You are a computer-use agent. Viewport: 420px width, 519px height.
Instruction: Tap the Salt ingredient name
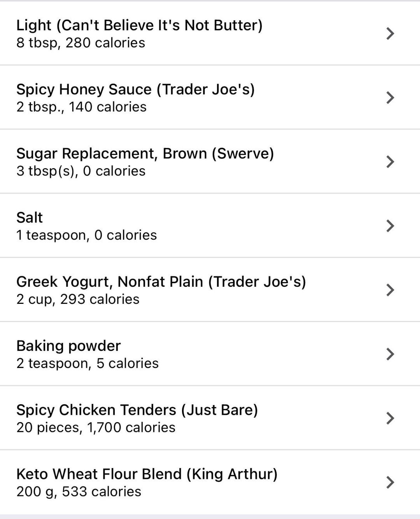pos(30,217)
